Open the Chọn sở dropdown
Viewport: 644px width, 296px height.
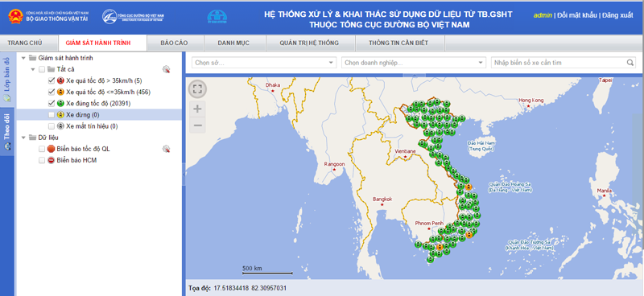(x=264, y=63)
